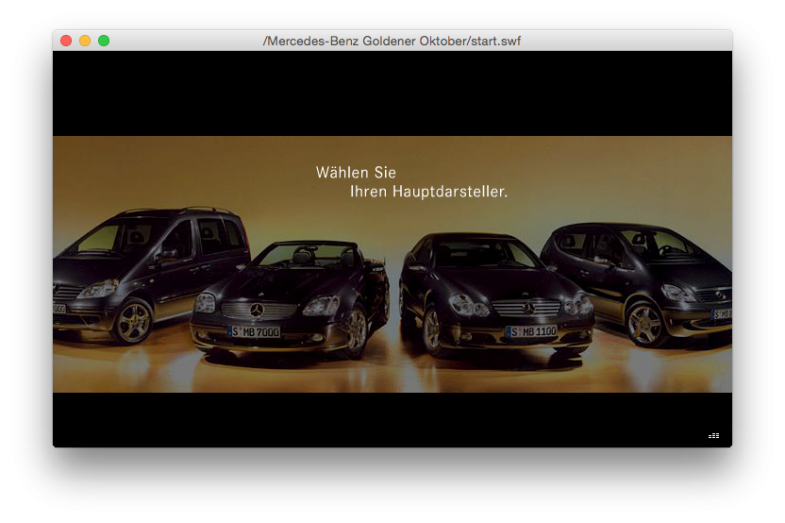The width and height of the screenshot is (785, 523).
Task: Click the sound equalizer icon in the bottom corner
Action: (713, 436)
